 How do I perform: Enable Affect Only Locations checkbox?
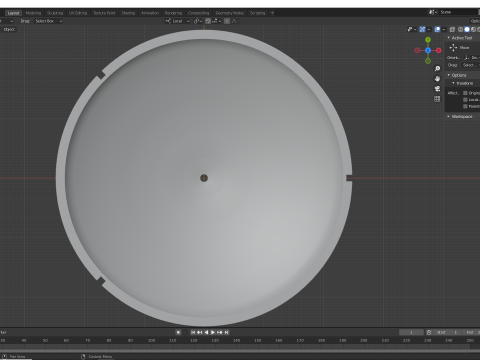pos(465,100)
